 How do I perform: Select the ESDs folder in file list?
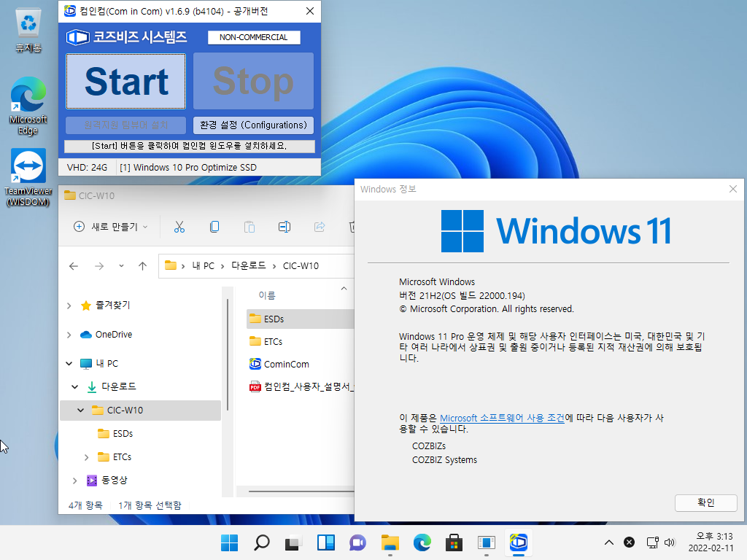tap(300, 319)
